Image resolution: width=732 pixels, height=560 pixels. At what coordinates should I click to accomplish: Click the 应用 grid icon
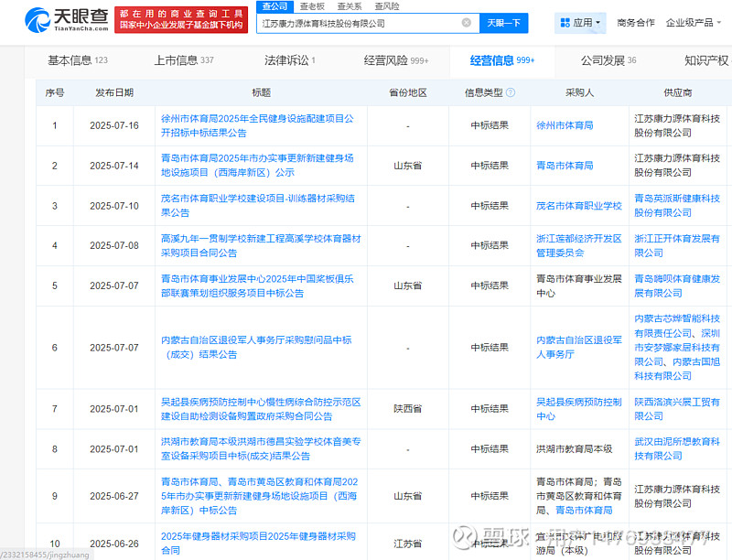(x=565, y=23)
